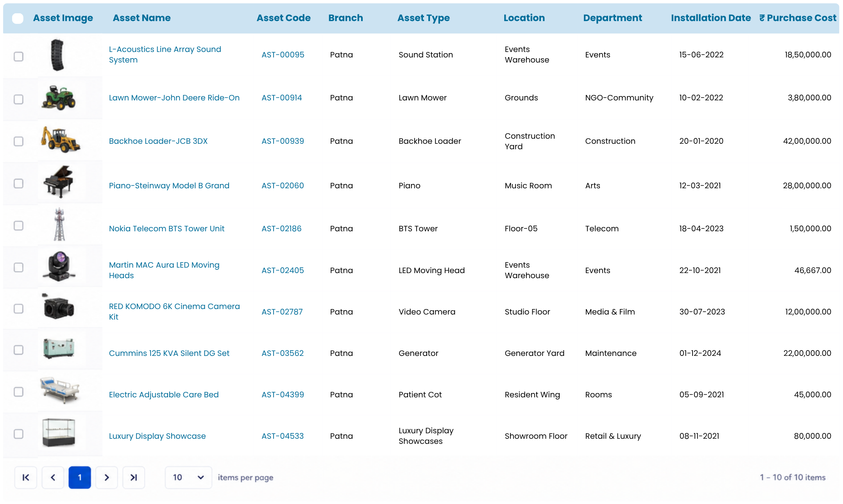843x504 pixels.
Task: Click the next page arrow
Action: click(x=107, y=477)
